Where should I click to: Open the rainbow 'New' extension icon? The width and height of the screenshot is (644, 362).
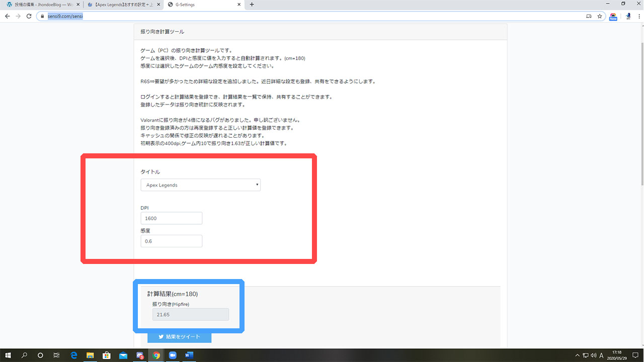(x=613, y=16)
